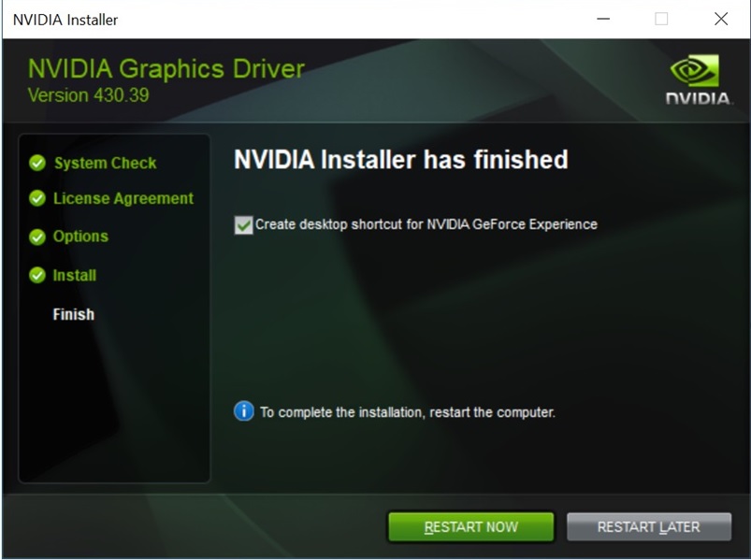Click the blue information icon
751x560 pixels.
[x=244, y=411]
